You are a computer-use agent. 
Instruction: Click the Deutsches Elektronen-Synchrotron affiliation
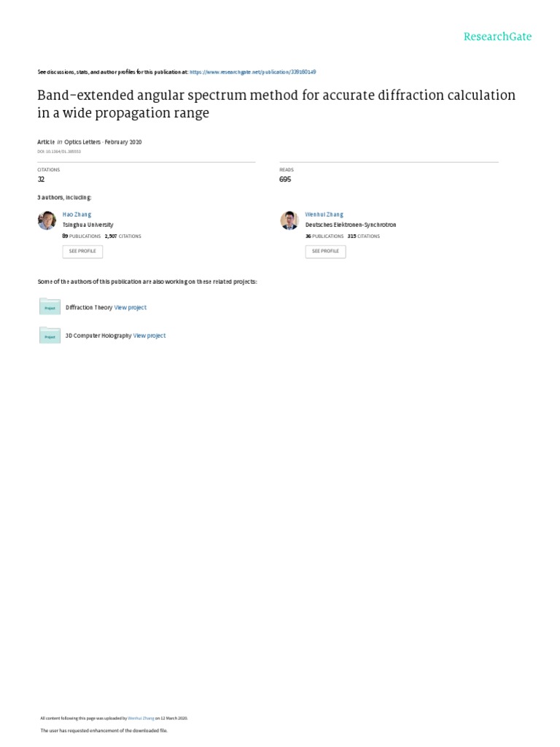click(351, 225)
